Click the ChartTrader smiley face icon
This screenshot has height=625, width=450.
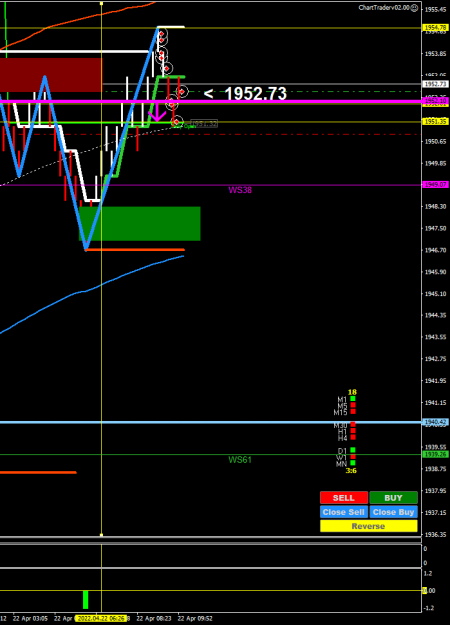pos(415,8)
